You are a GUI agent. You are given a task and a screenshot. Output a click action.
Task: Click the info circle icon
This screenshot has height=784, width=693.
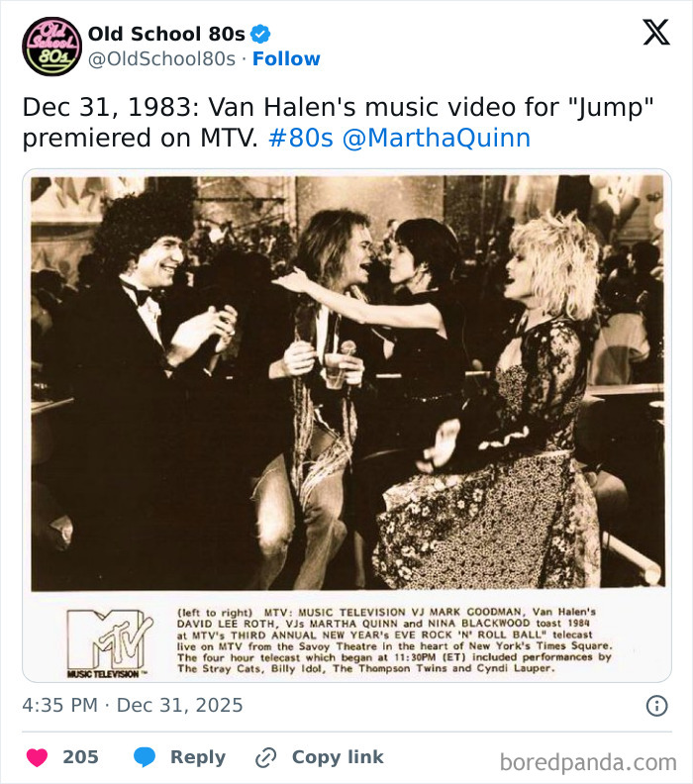[x=656, y=706]
